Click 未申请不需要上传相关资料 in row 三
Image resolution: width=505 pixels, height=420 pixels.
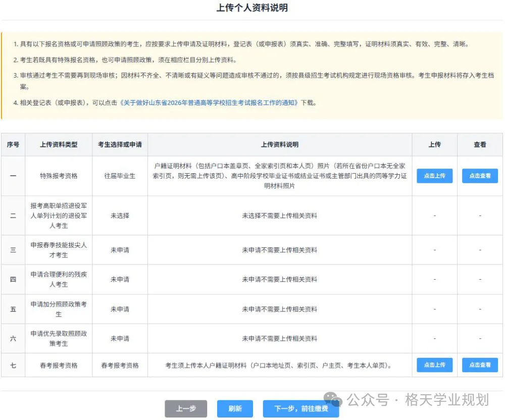tap(280, 250)
